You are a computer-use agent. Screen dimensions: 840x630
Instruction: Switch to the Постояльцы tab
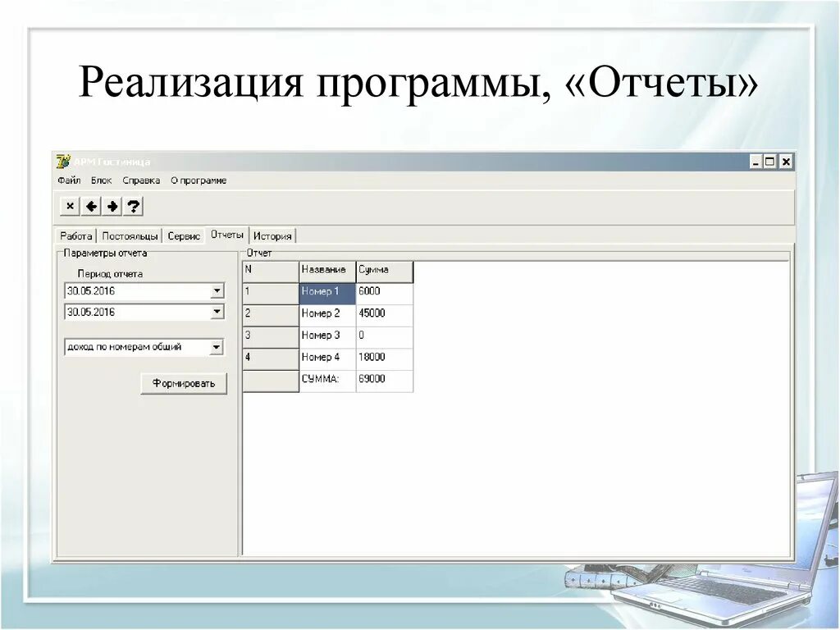pyautogui.click(x=130, y=235)
